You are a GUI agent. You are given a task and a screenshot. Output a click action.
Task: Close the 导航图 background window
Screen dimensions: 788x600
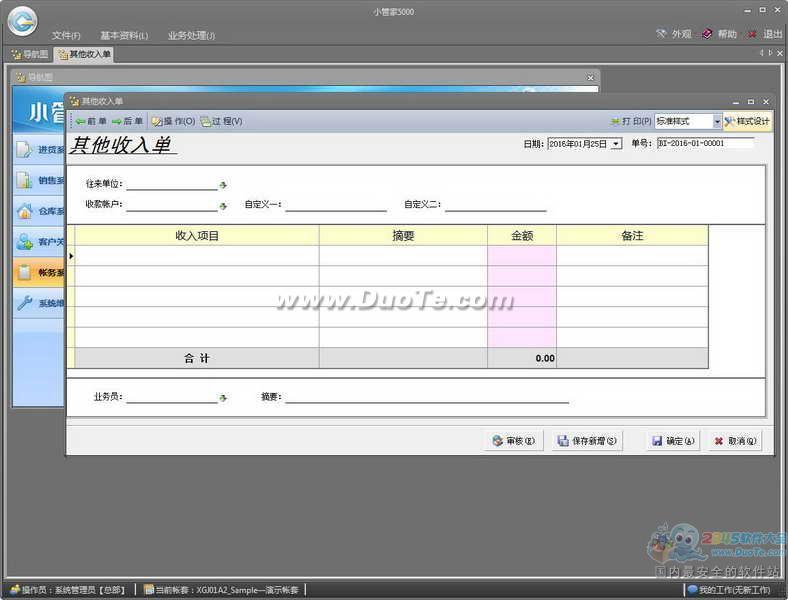click(590, 77)
